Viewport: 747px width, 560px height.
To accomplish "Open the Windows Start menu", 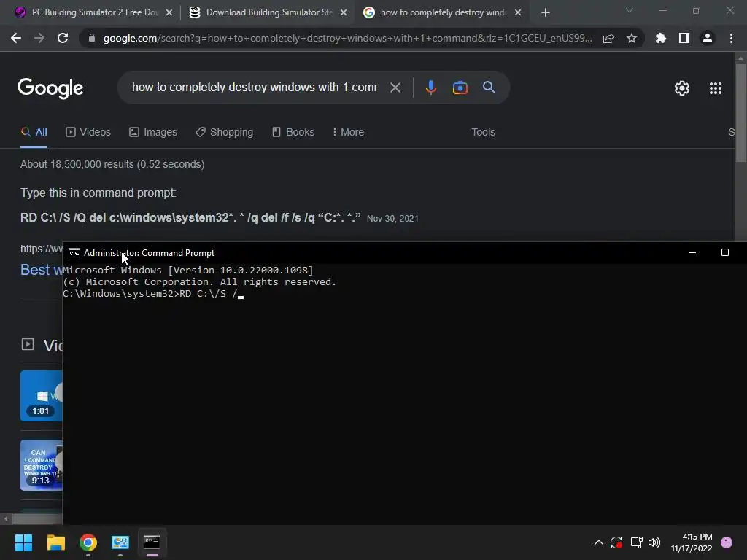I will coord(23,542).
